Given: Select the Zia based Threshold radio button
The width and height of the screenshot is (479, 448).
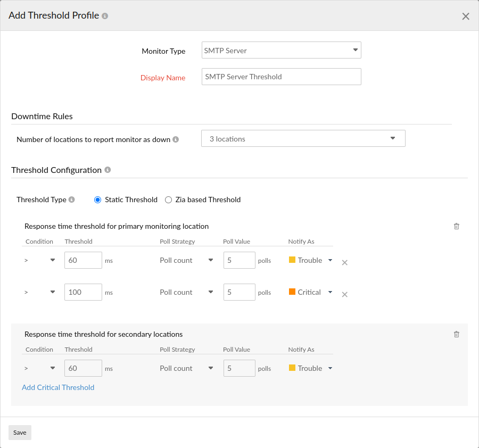Looking at the screenshot, I should click(168, 200).
